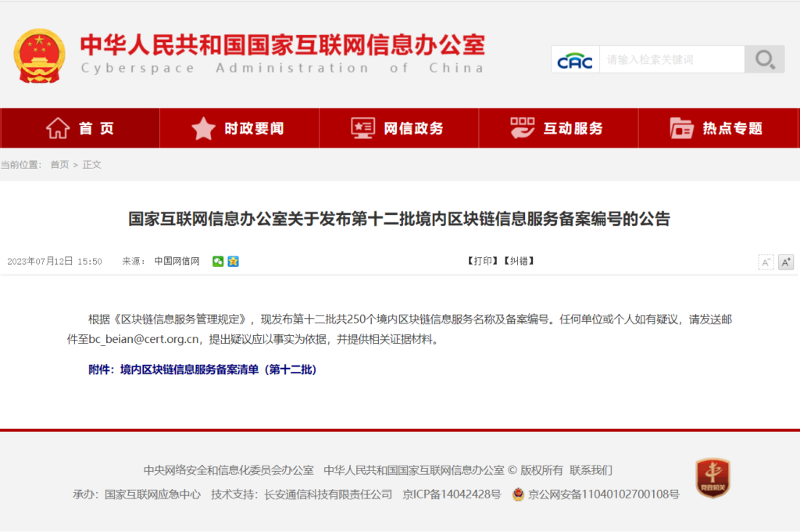This screenshot has width=800, height=532.
Task: Click 长安通信科技有限责任公司 footer text
Action: (x=328, y=495)
